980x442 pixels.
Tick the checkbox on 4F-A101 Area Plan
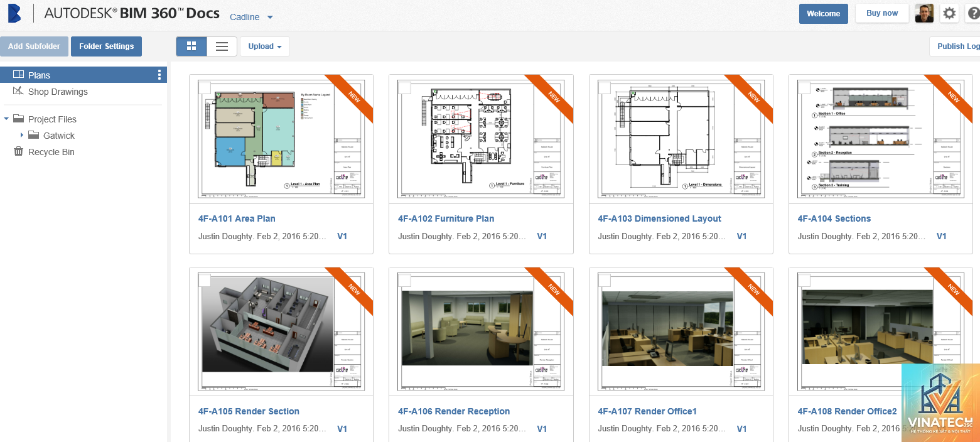[x=205, y=87]
